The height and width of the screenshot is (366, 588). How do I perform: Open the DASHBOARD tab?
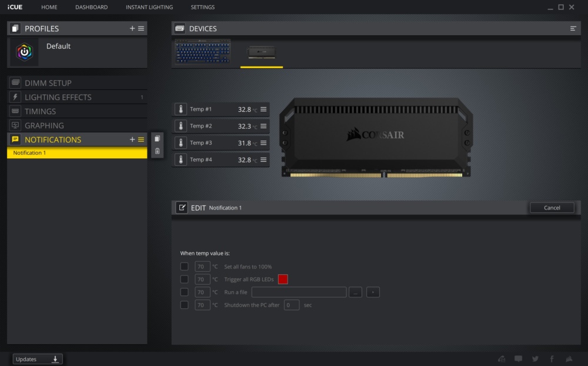(x=92, y=7)
